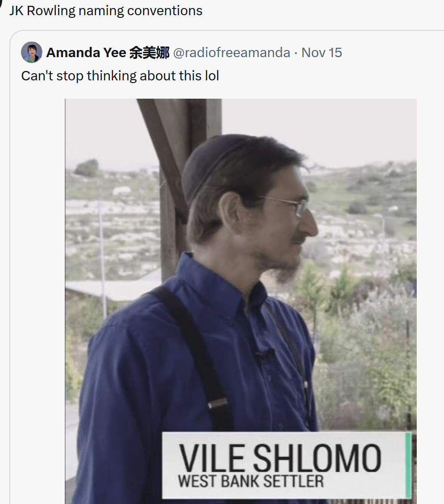The width and height of the screenshot is (444, 504).
Task: Open the Nov 15 timestamp link
Action: 322,52
